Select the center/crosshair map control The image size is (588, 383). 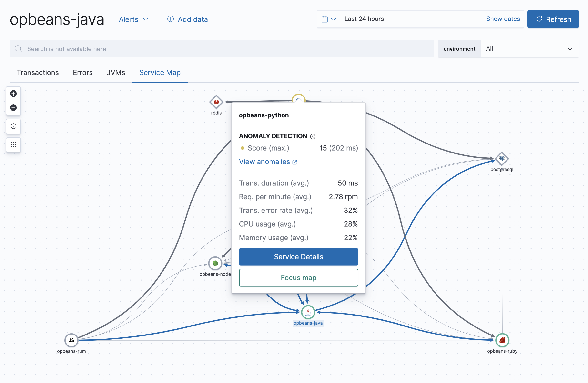13,126
